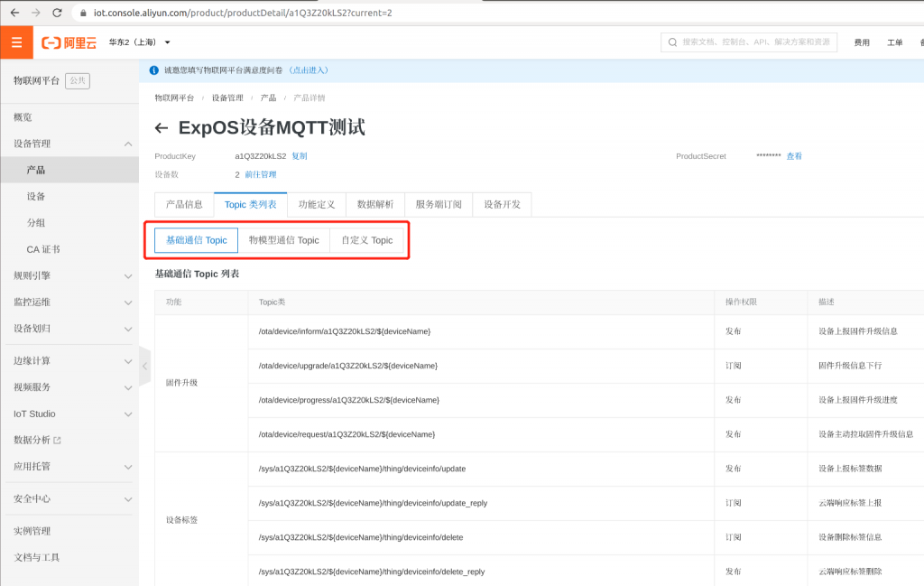Select the 基础通信 Topic sub-tab

196,240
